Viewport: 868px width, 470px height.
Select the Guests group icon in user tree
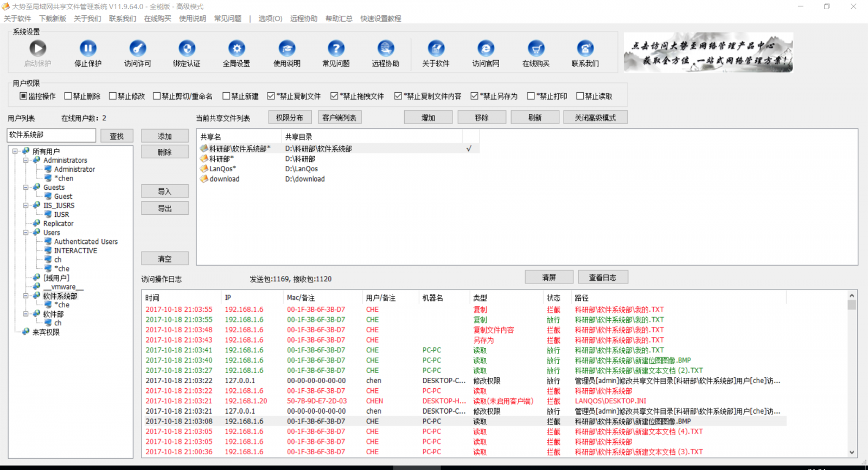(x=36, y=187)
